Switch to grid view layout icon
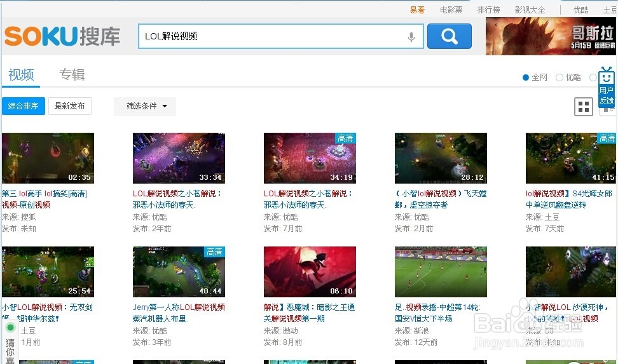Viewport: 618px width, 364px height. [x=584, y=107]
